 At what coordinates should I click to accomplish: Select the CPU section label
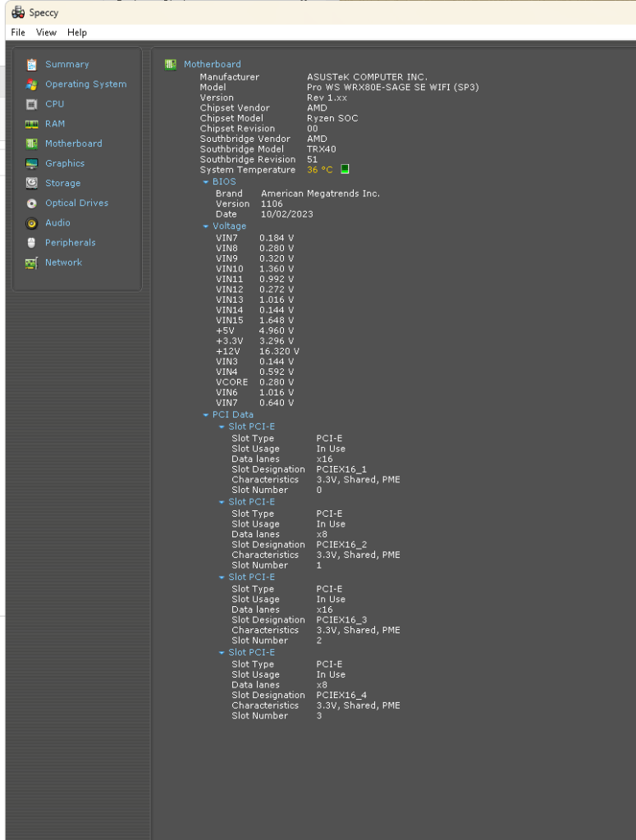coord(55,104)
